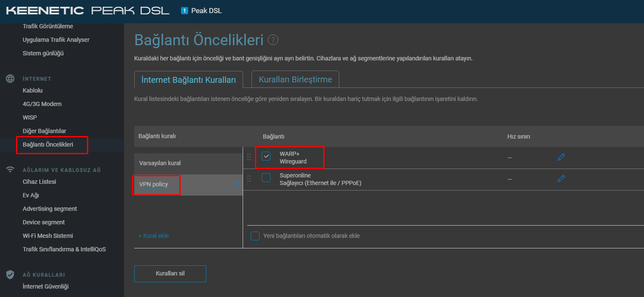Edit the Superonline connection pencil icon
This screenshot has height=297, width=644.
coord(561,179)
